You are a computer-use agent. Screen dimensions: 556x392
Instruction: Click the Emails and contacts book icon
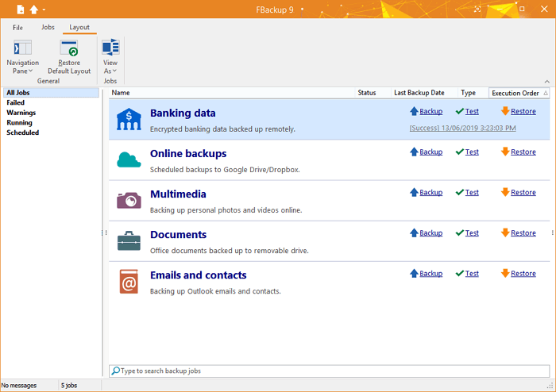tap(129, 281)
